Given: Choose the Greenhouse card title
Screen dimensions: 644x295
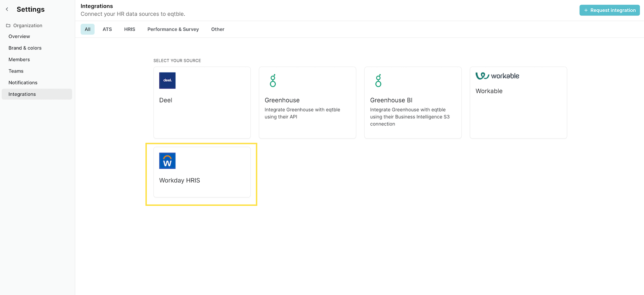Looking at the screenshot, I should 282,100.
